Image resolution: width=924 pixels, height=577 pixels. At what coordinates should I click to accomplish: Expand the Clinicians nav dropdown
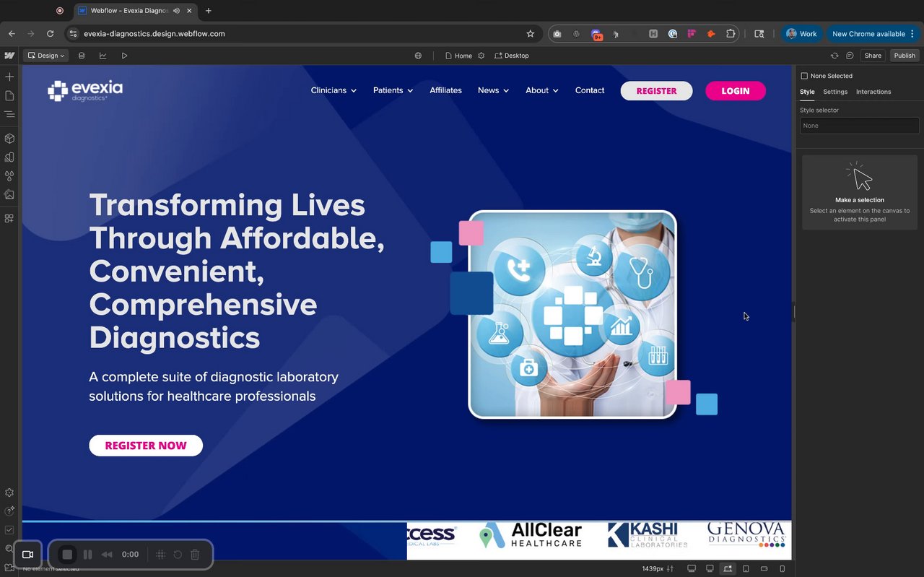[334, 90]
